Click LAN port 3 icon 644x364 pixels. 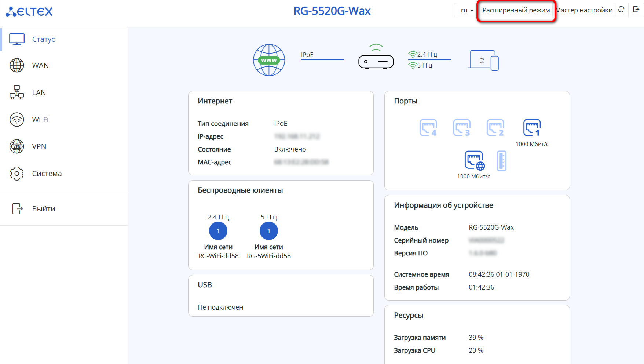pos(462,128)
